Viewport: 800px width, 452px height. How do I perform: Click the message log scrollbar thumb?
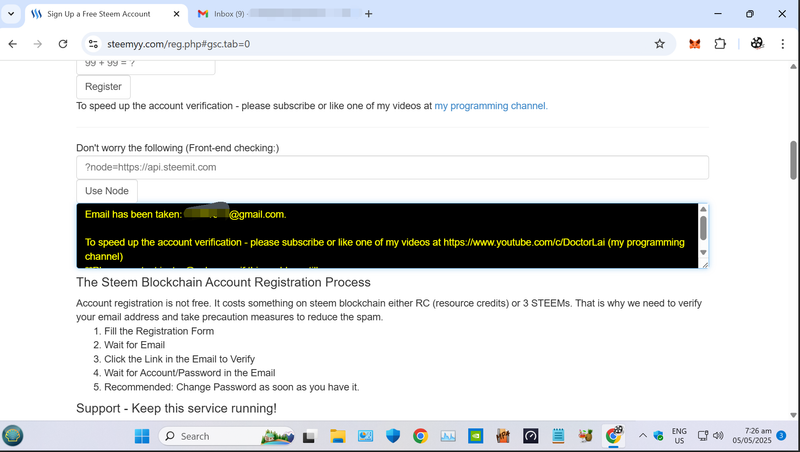tap(703, 228)
